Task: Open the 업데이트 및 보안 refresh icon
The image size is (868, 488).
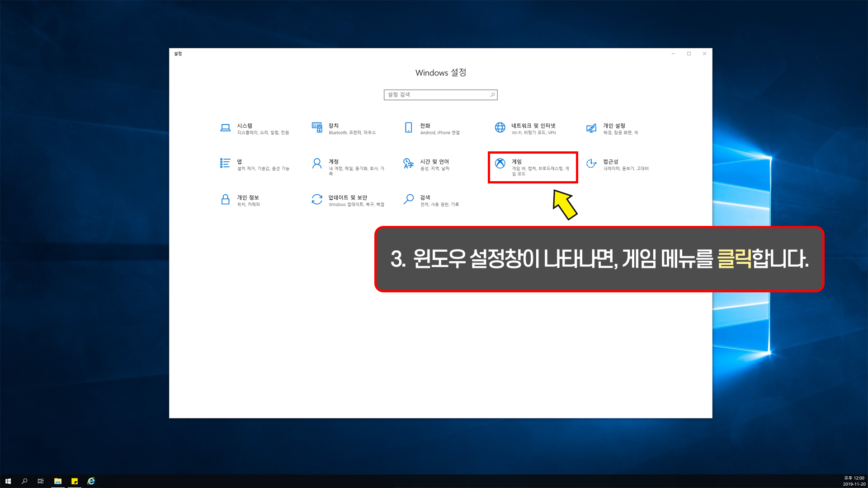Action: pos(317,199)
